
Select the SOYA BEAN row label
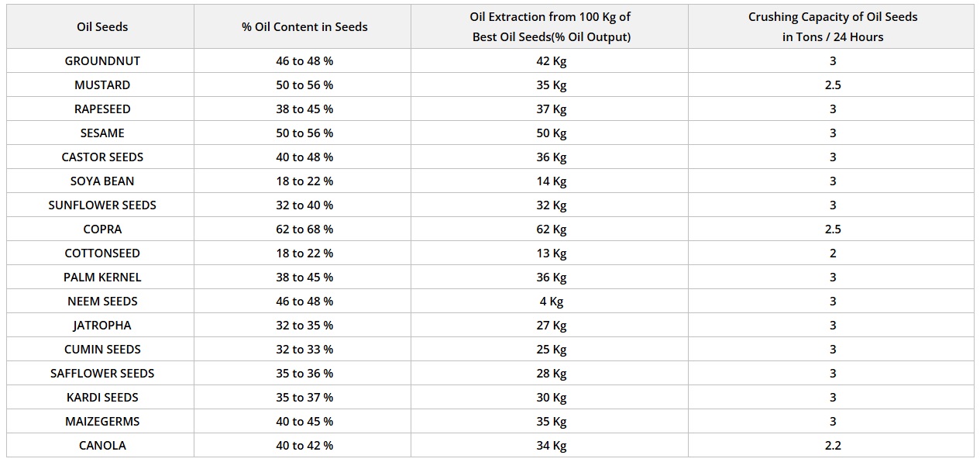click(x=102, y=181)
